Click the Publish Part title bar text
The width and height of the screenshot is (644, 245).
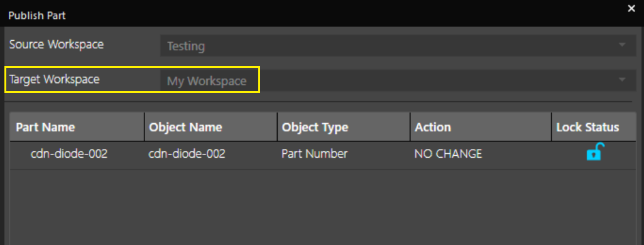coord(37,16)
